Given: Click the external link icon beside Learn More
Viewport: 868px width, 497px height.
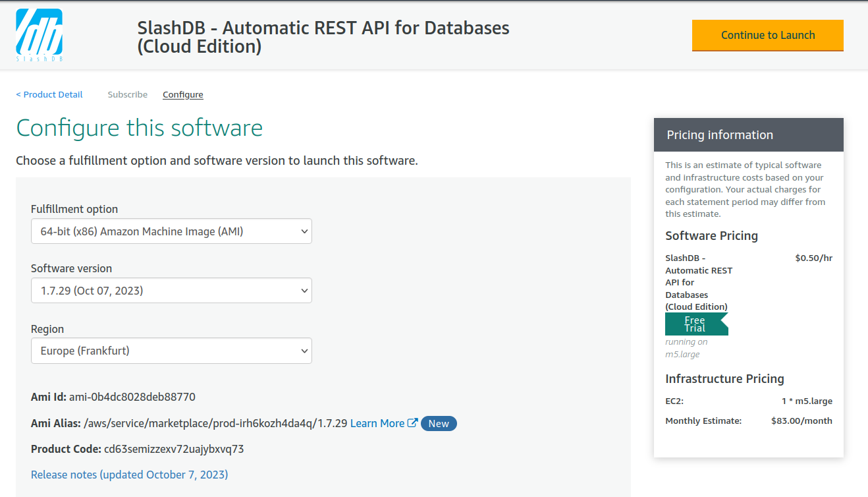Looking at the screenshot, I should 412,423.
